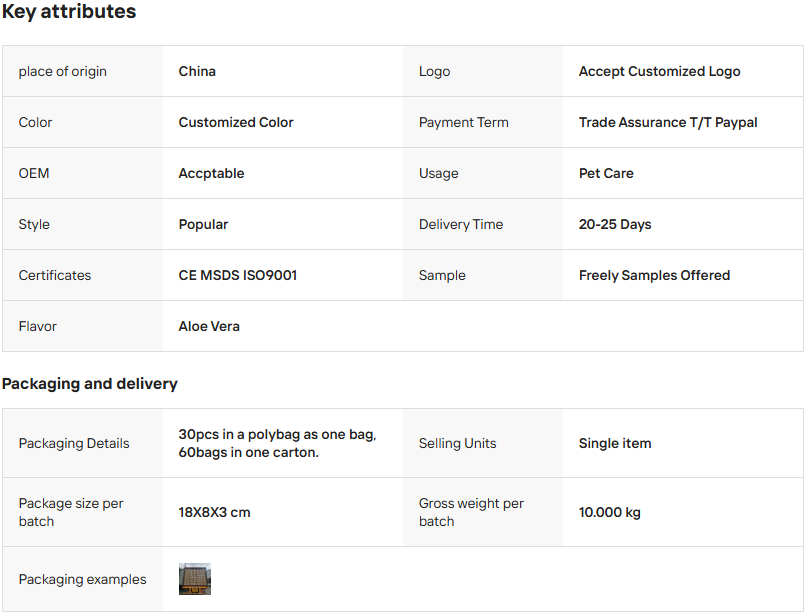Open the packaging example thumbnail image
Image resolution: width=807 pixels, height=616 pixels.
point(195,579)
